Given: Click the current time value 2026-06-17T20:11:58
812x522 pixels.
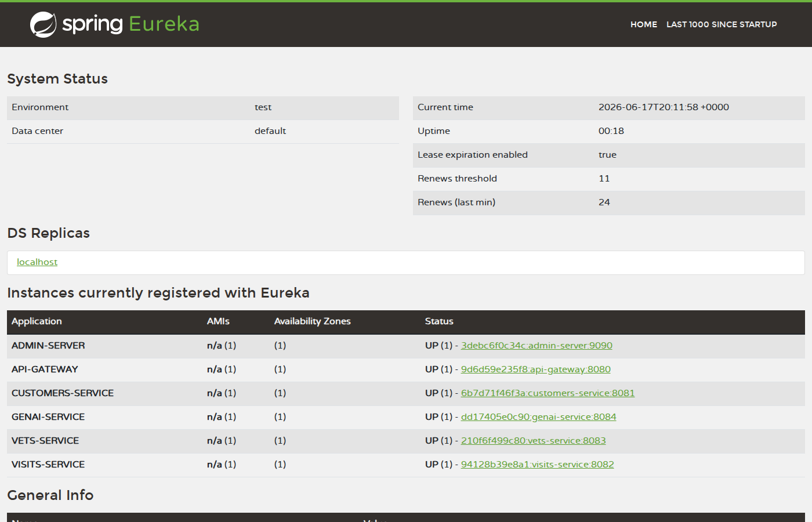Looking at the screenshot, I should click(x=664, y=107).
